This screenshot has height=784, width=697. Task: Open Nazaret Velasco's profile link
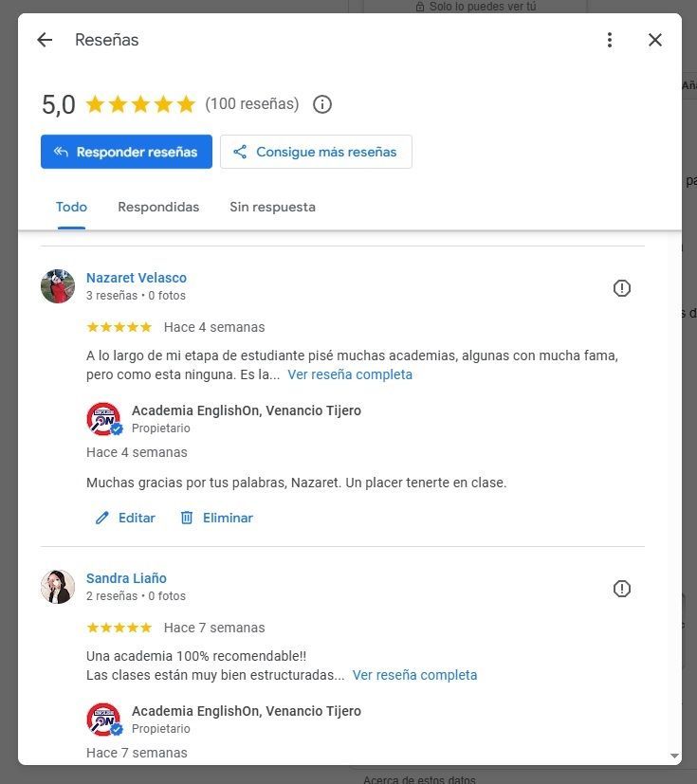point(136,278)
